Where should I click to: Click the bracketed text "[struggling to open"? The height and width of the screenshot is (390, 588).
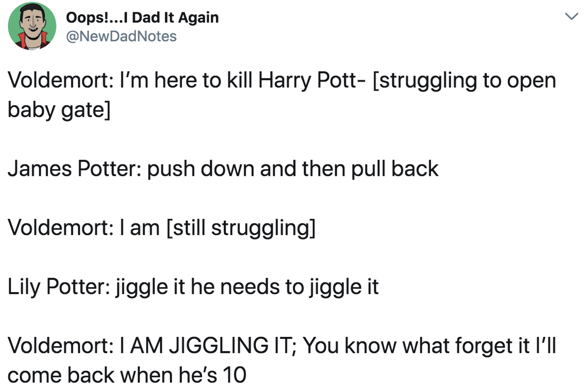point(464,81)
